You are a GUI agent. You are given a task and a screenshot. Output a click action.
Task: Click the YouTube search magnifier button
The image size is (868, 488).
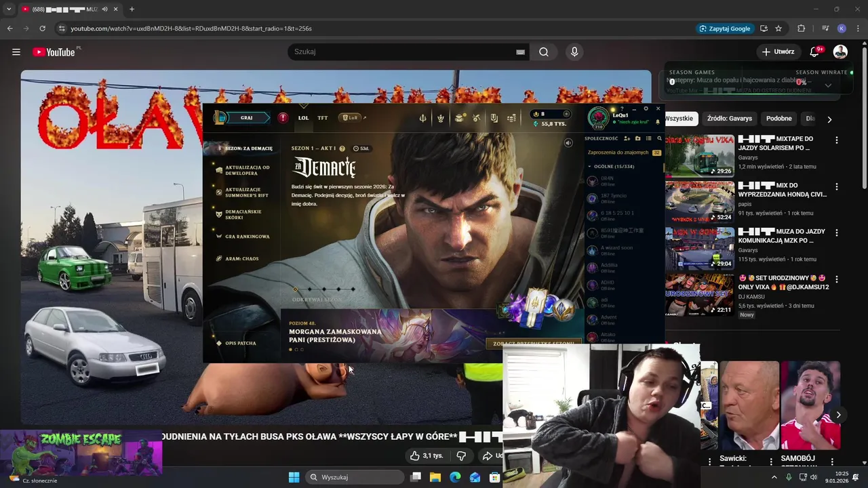544,52
